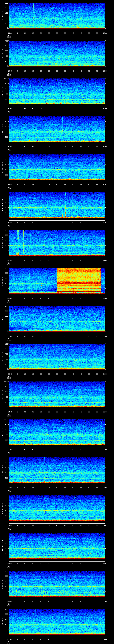114x644 pixels.
Task: Click the 16:20:00 start time label
Action: click(x=9, y=260)
